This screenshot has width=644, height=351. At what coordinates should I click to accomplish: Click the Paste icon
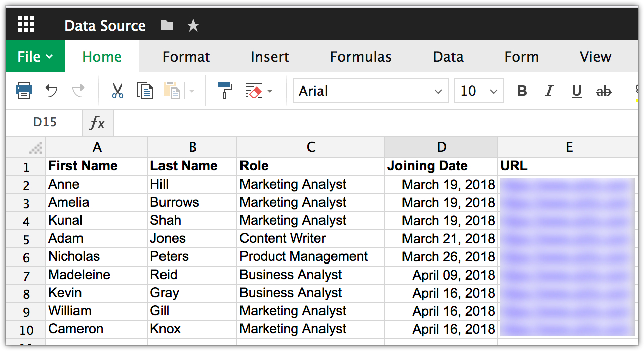click(x=171, y=91)
